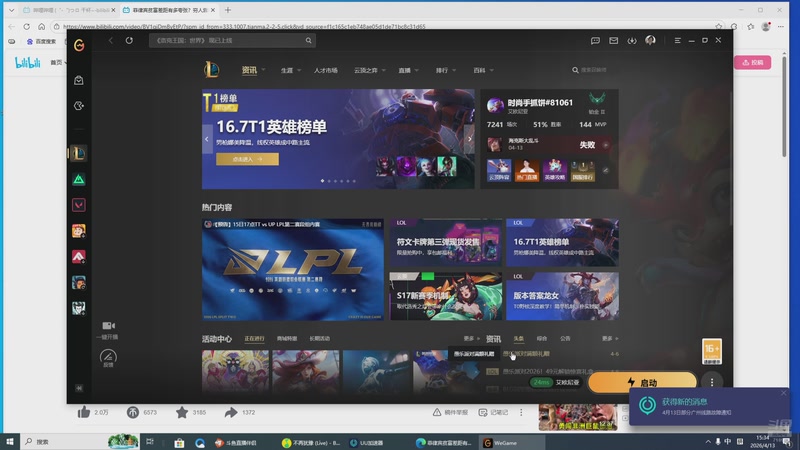
Task: Click the 国服排行 shortcut icon in profile card
Action: pos(583,170)
